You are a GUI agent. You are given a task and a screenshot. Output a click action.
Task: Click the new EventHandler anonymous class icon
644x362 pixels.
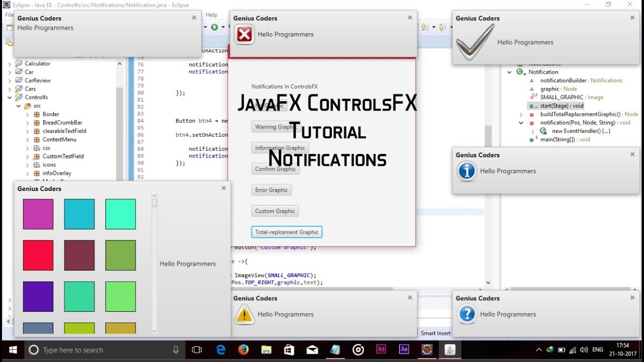coord(543,131)
